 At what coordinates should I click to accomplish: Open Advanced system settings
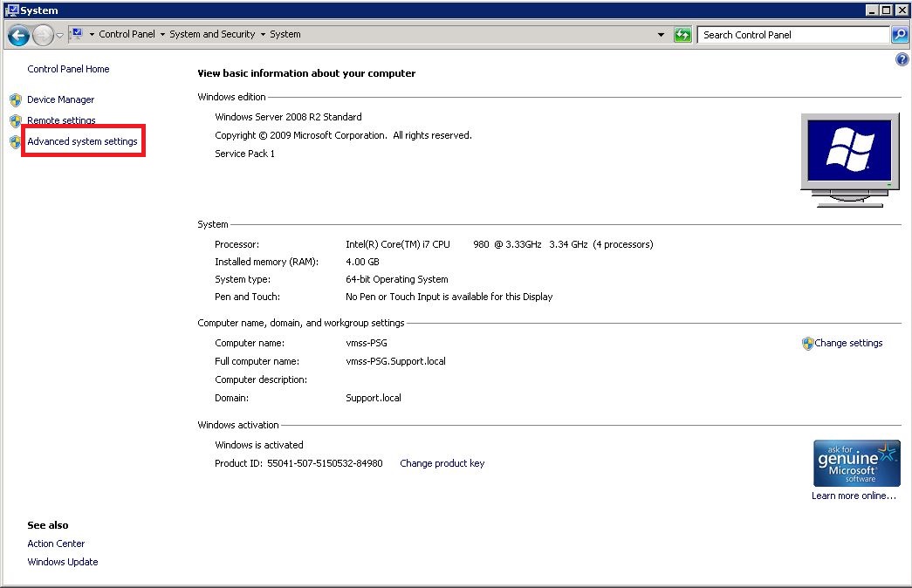click(82, 141)
